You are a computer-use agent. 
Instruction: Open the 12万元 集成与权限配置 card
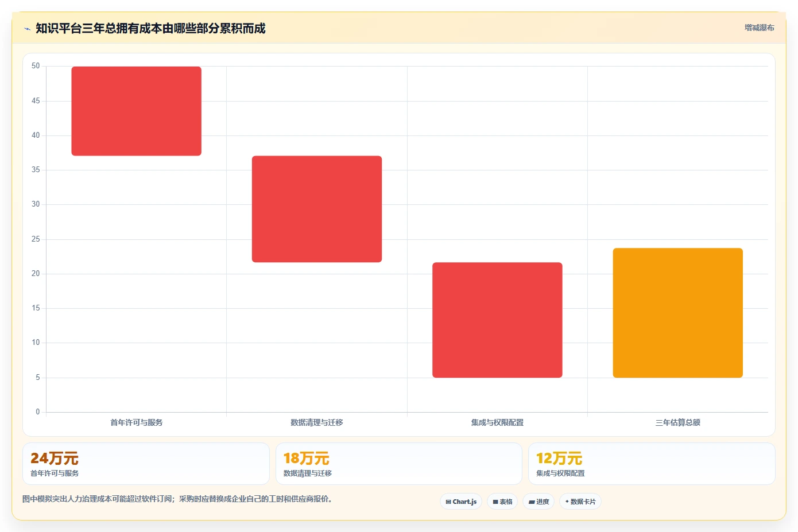(x=652, y=464)
